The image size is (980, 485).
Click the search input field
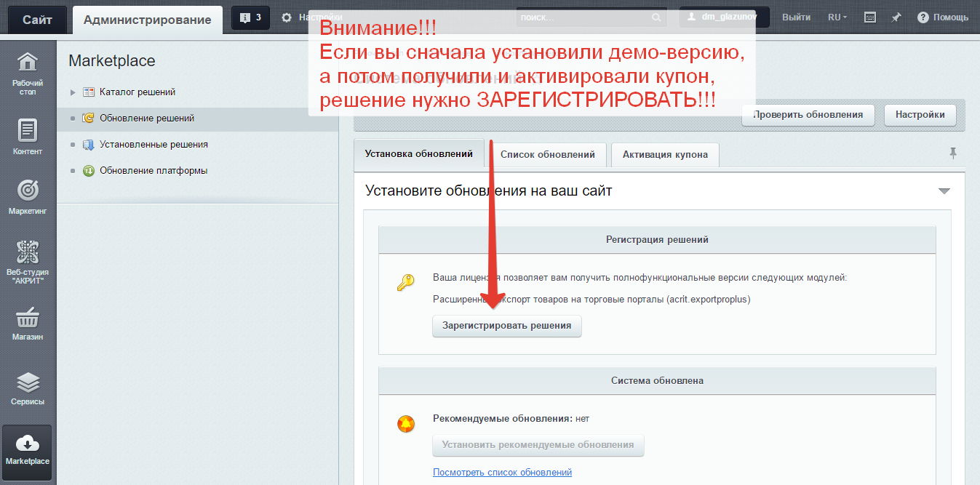[582, 17]
